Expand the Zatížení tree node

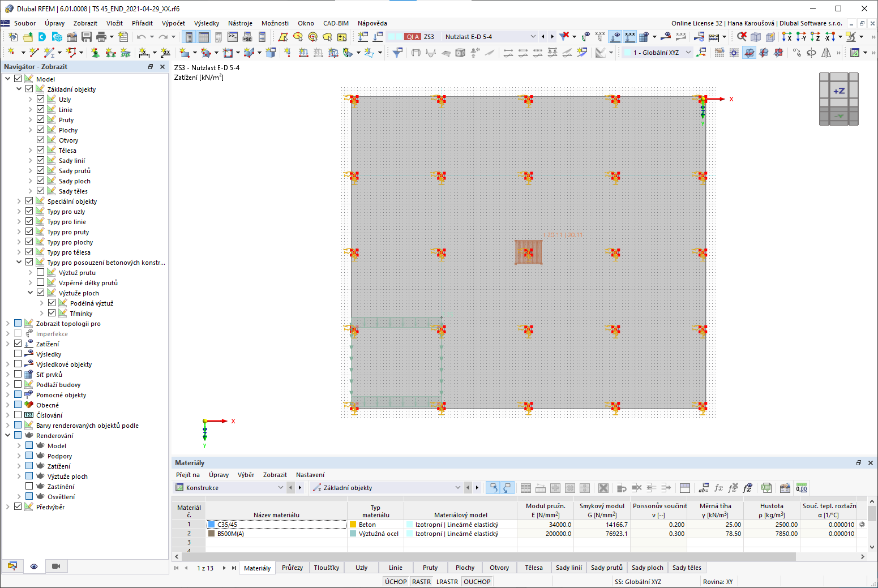[7, 344]
